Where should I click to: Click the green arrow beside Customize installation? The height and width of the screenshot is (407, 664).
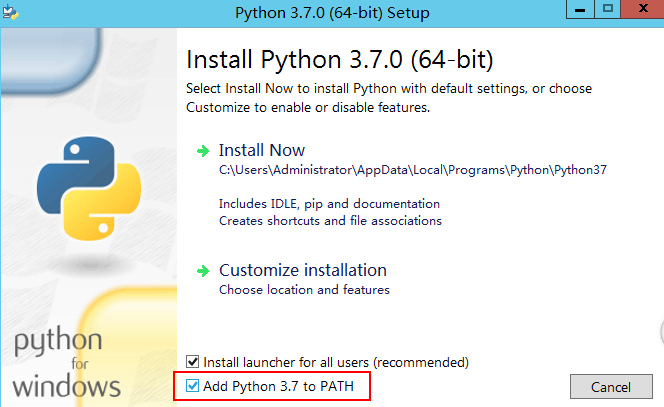(203, 271)
